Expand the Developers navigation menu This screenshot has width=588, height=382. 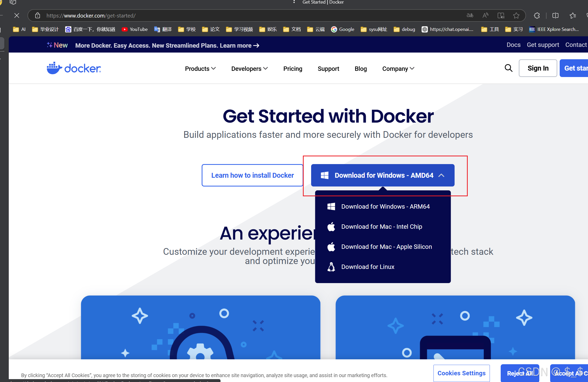pos(249,69)
